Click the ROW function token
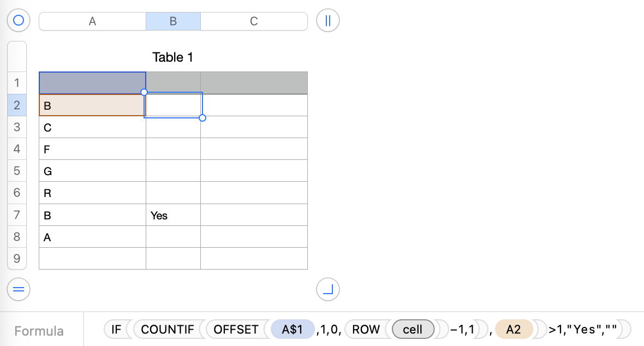This screenshot has height=346, width=644. tap(365, 330)
